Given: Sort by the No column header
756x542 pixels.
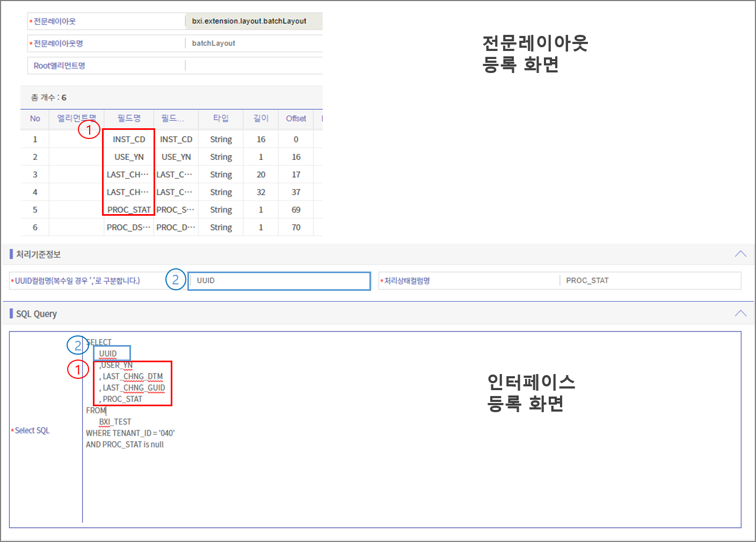Looking at the screenshot, I should (35, 119).
